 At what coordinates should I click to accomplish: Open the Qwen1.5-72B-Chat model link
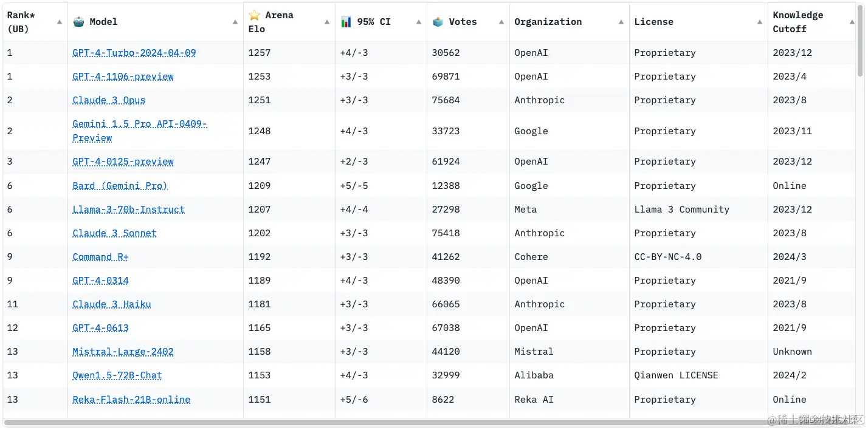coord(117,375)
